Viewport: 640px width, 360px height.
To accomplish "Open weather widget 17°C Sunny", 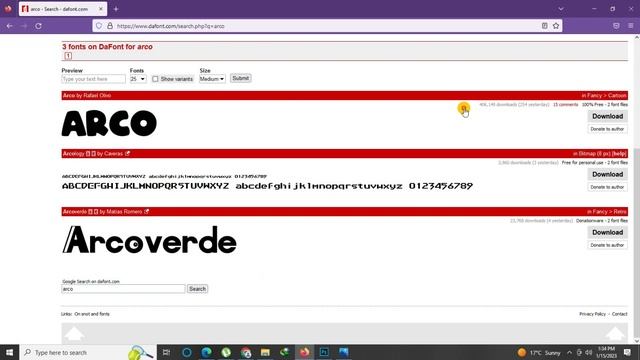I will point(539,352).
